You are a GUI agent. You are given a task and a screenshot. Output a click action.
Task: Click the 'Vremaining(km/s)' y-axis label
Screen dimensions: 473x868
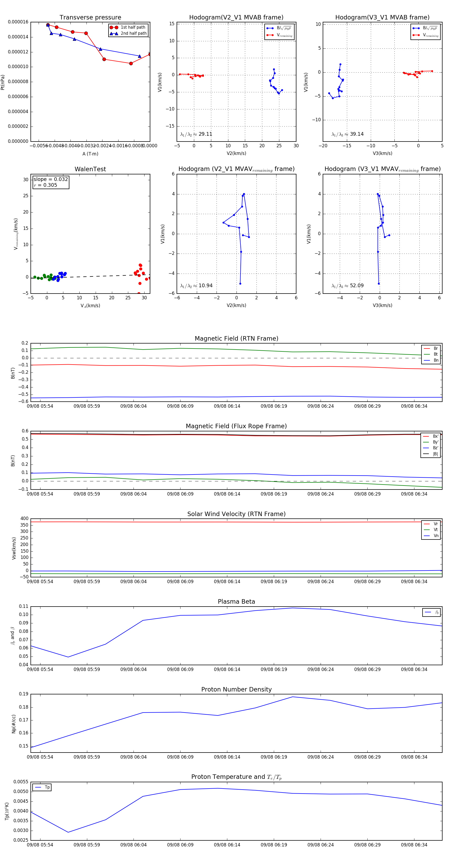[x=16, y=234]
